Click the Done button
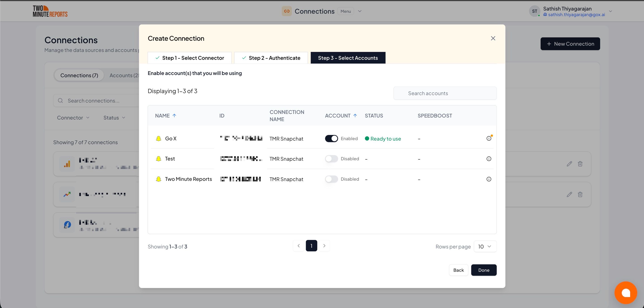644x308 pixels. [484, 270]
